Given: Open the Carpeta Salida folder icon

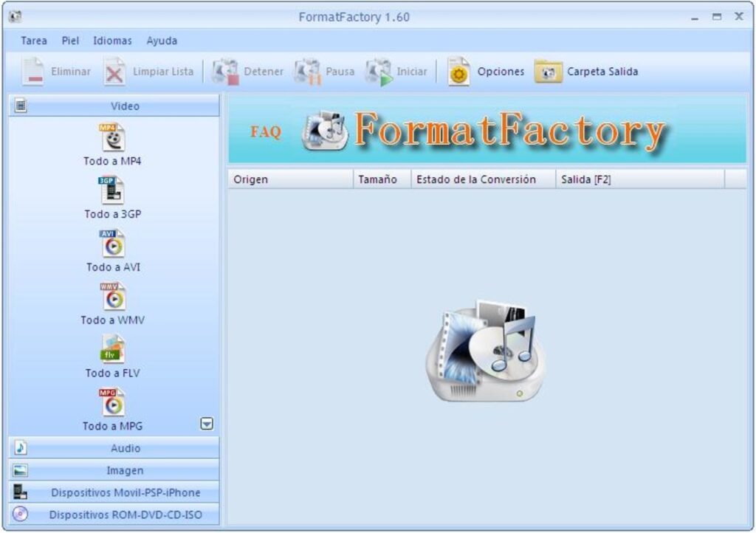Looking at the screenshot, I should click(x=586, y=72).
